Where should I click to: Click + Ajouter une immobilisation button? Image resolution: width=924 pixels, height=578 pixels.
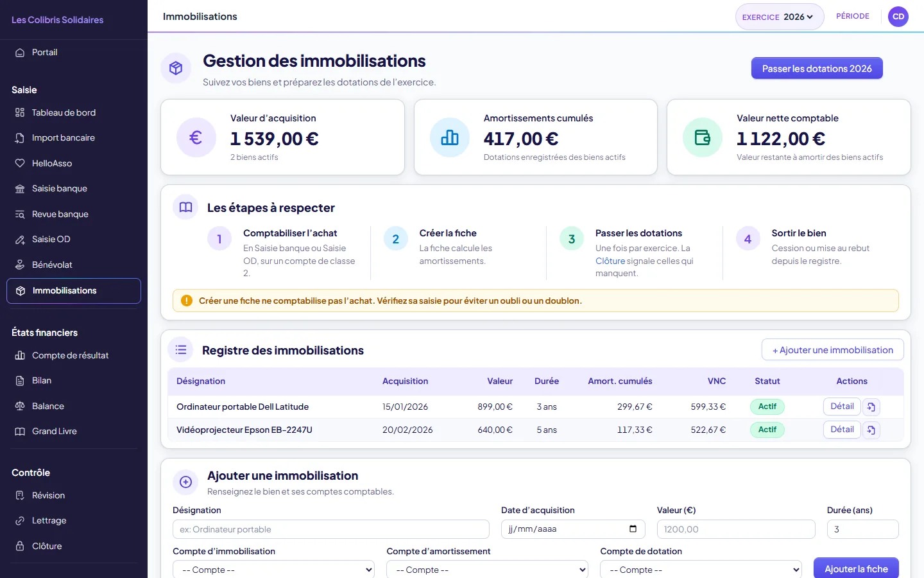[x=833, y=350]
